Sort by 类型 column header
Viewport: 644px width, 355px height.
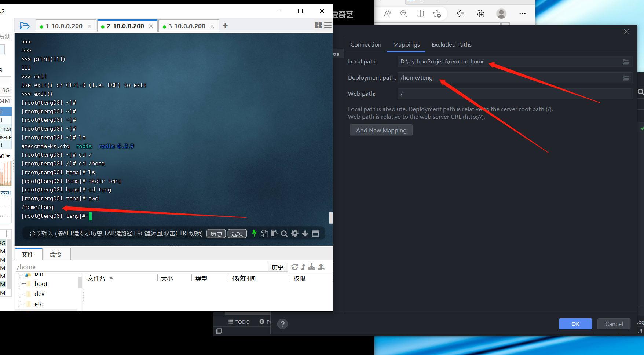point(210,279)
